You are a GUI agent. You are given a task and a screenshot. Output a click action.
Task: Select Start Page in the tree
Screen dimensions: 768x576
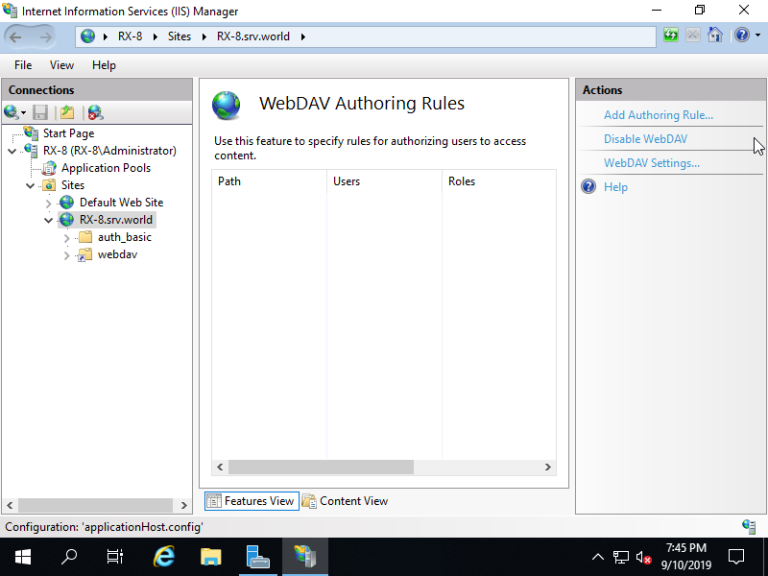[x=68, y=133]
